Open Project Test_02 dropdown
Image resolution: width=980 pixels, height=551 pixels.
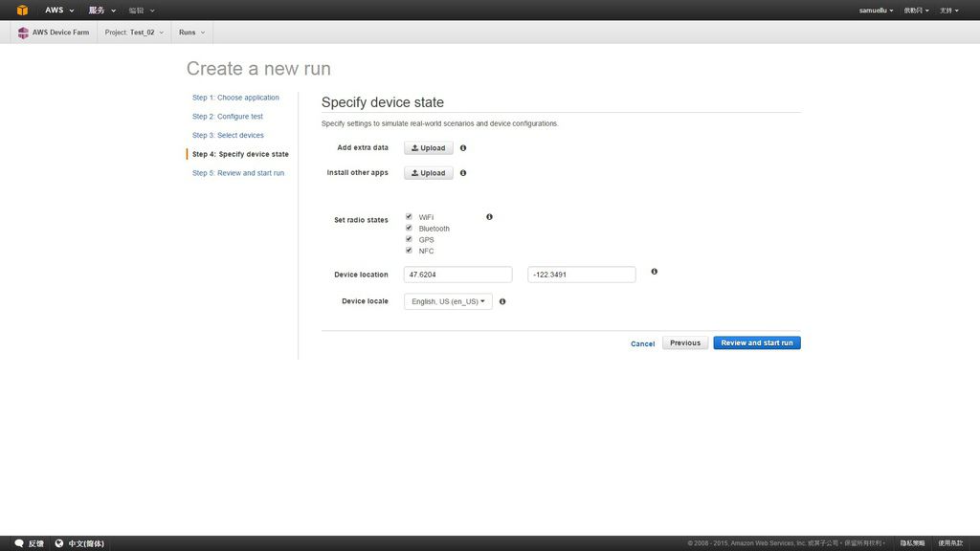coord(134,33)
